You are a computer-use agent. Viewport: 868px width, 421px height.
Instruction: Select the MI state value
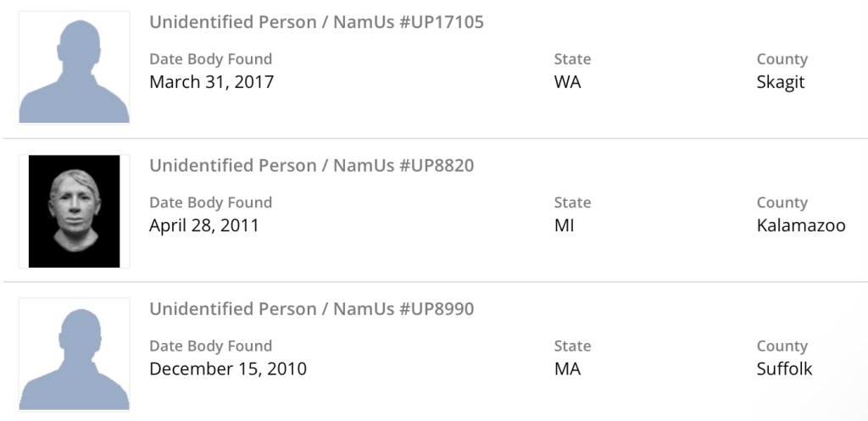tap(564, 225)
